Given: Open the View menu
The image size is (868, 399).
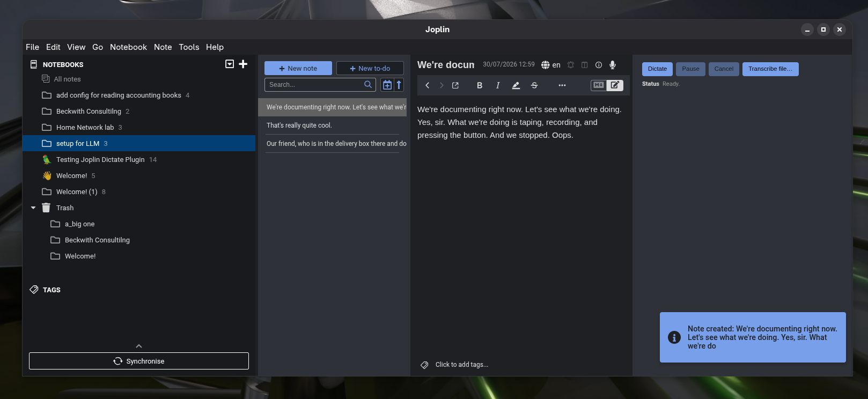Looking at the screenshot, I should tap(76, 47).
